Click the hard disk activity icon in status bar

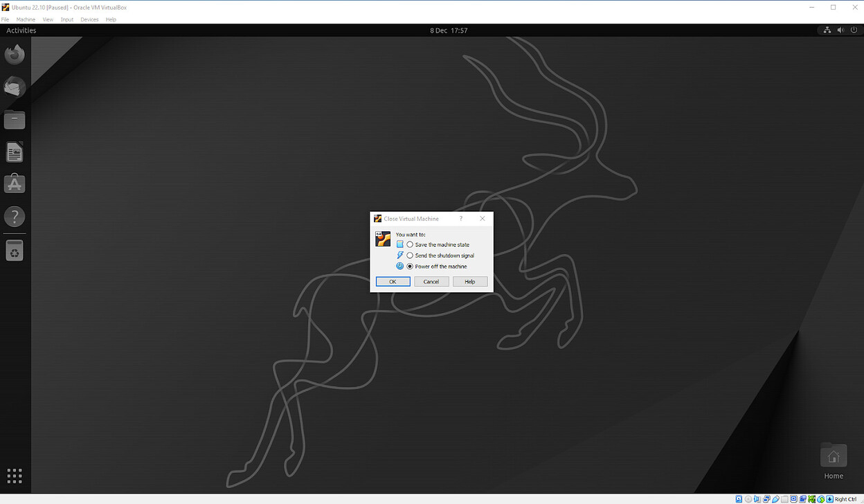(x=737, y=498)
